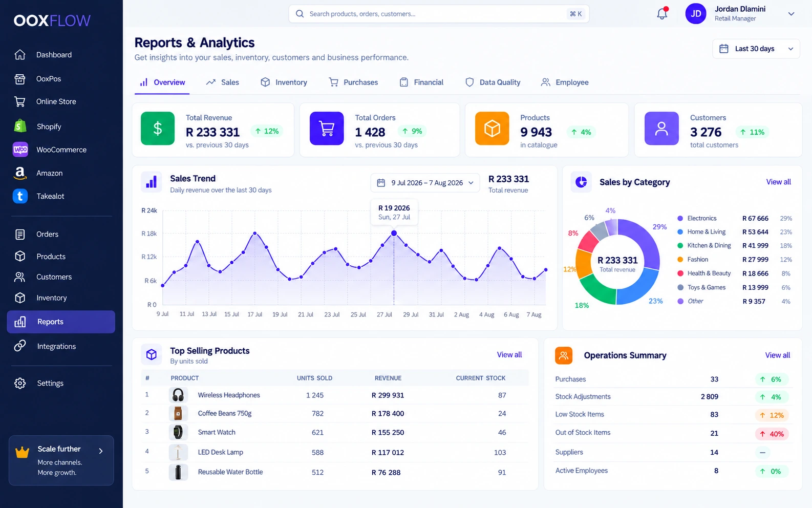This screenshot has width=812, height=508.
Task: Open the Takealot channel icon
Action: click(x=20, y=196)
